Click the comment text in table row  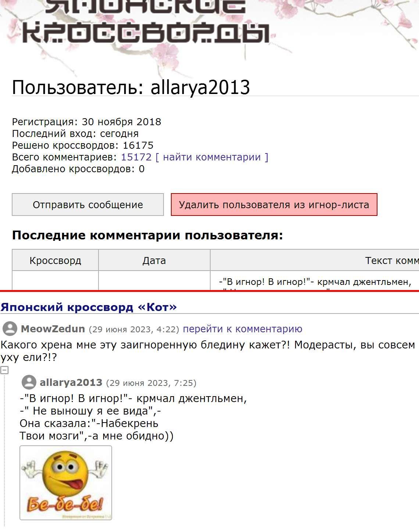(315, 282)
